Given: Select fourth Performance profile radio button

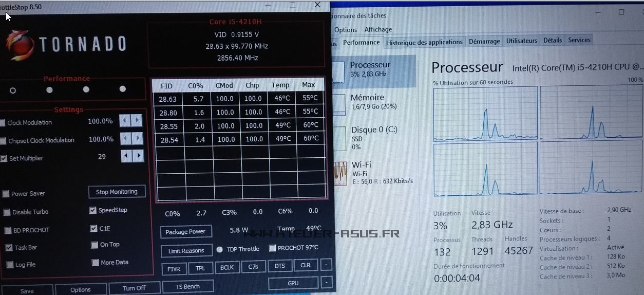Looking at the screenshot, I should (122, 89).
